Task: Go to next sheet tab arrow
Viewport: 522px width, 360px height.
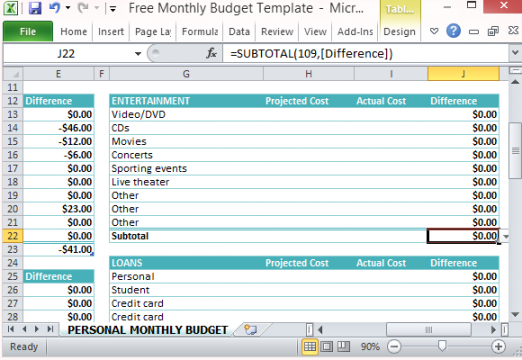Action: [x=37, y=329]
